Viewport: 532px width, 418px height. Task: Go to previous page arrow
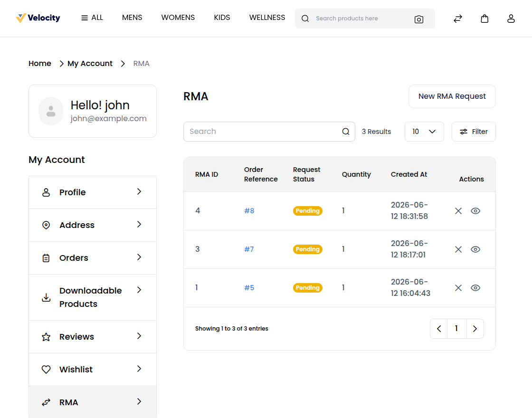[x=439, y=328]
